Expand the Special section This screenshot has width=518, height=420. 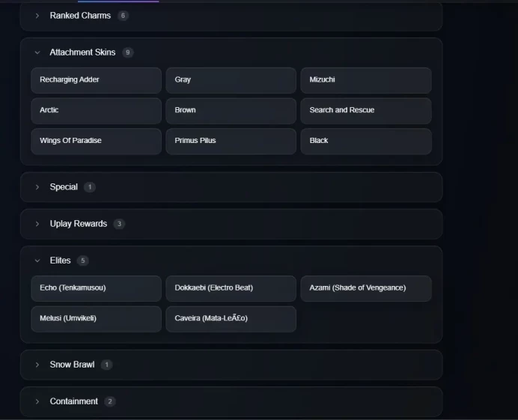point(231,187)
